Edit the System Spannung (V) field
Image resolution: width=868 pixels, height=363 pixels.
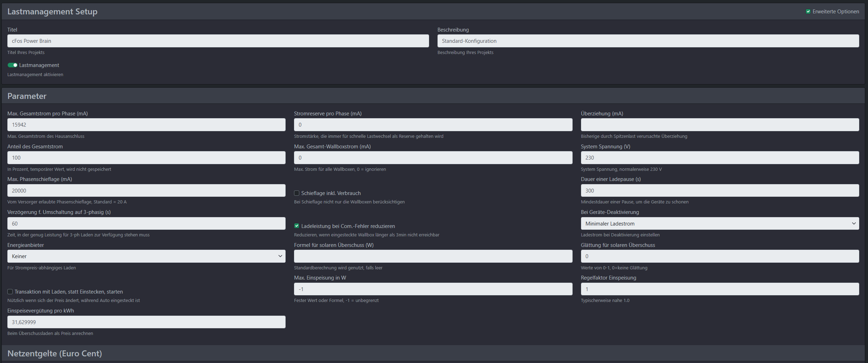click(x=720, y=158)
